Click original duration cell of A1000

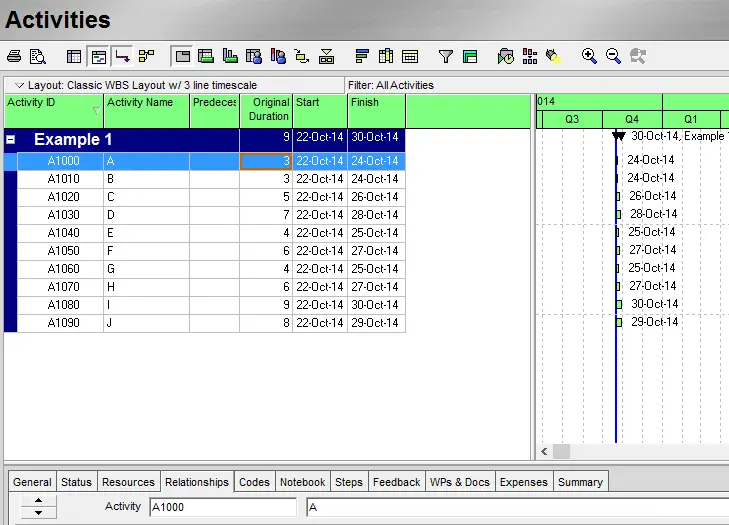(266, 161)
